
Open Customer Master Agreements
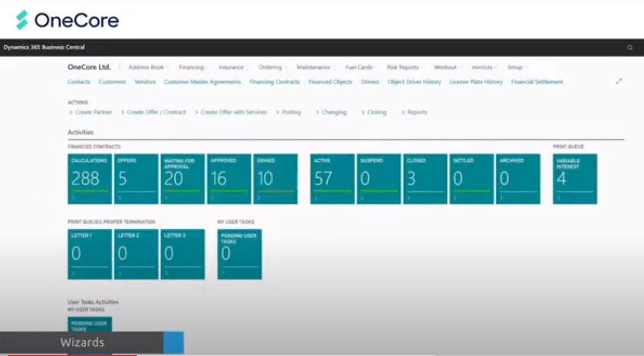point(203,81)
